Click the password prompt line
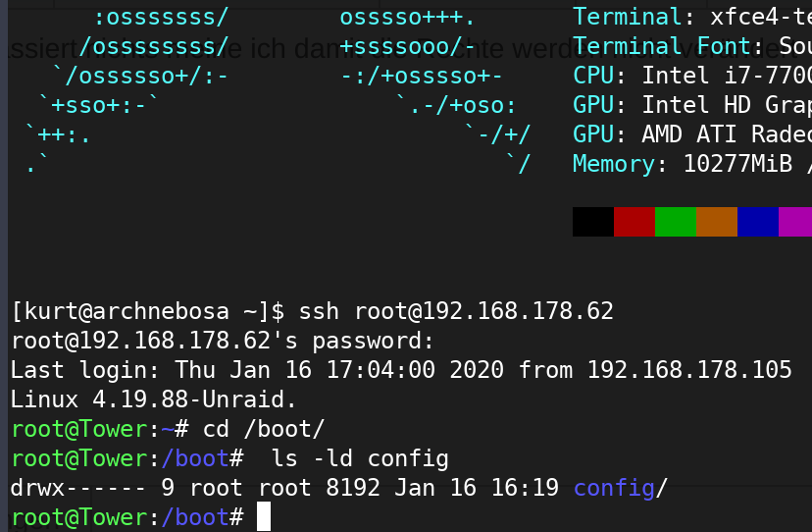Image resolution: width=812 pixels, height=532 pixels. pyautogui.click(x=223, y=341)
